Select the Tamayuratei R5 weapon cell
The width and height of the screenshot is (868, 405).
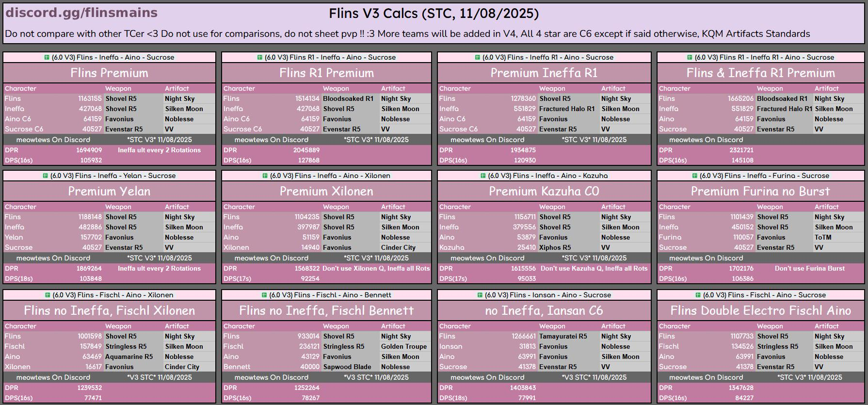[x=563, y=336]
